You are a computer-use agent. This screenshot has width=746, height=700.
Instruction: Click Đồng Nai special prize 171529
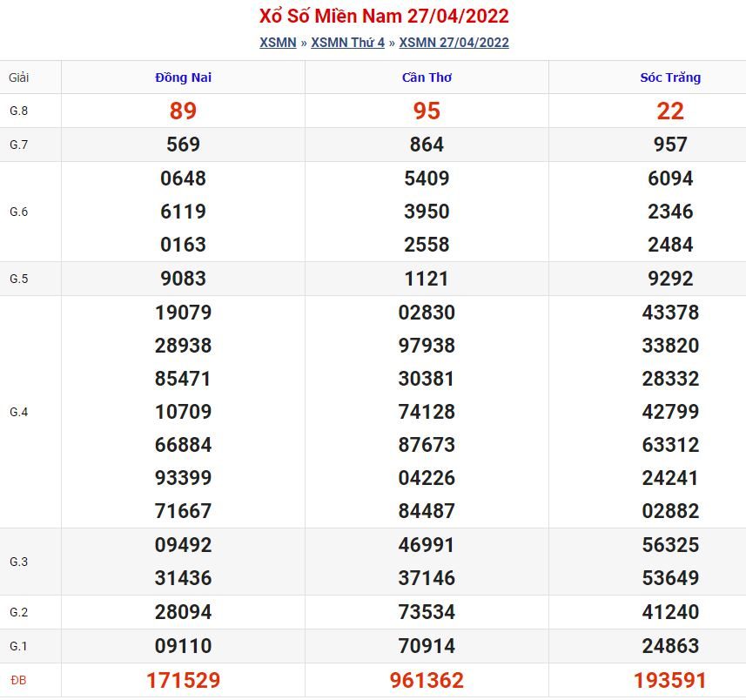click(x=183, y=681)
